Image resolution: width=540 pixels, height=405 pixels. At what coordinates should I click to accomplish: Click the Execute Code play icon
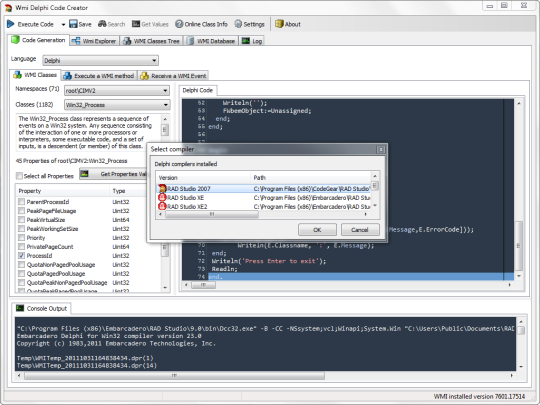pos(11,24)
